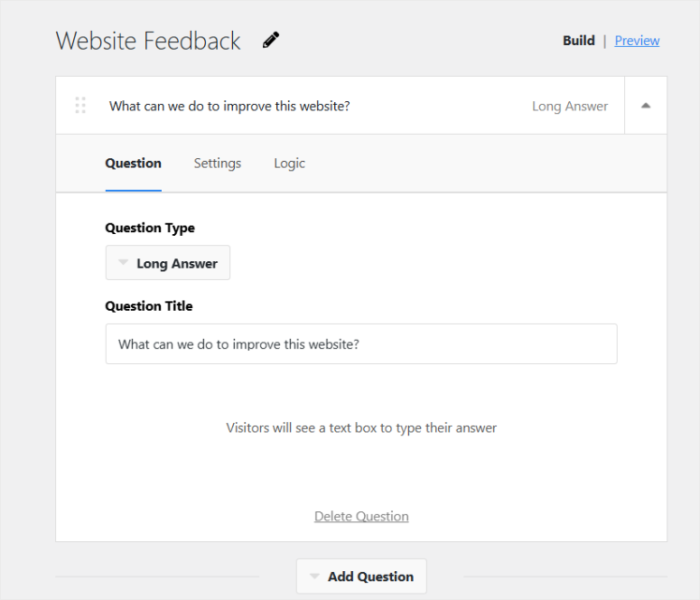Screen dimensions: 700x600
Task: Click into the Question Title input field
Action: (x=361, y=344)
